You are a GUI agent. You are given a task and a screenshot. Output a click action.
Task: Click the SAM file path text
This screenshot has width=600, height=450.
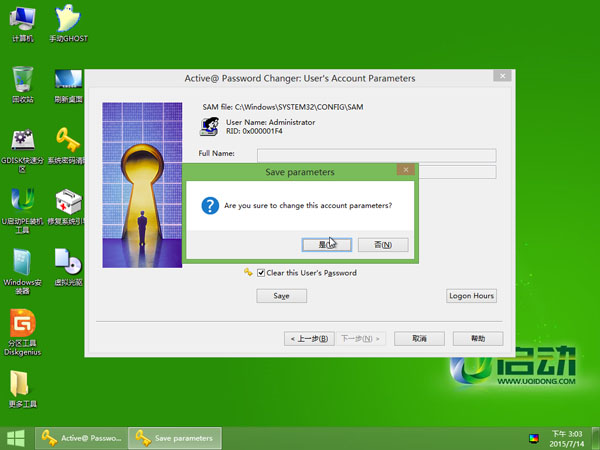tap(283, 107)
